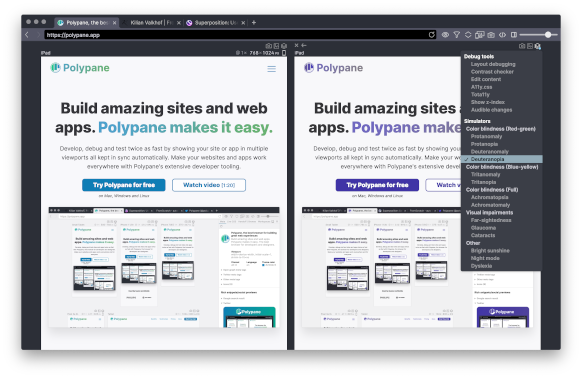582x378 pixels.
Task: Adjust the zoom slider handle in the toolbar
Action: [548, 35]
